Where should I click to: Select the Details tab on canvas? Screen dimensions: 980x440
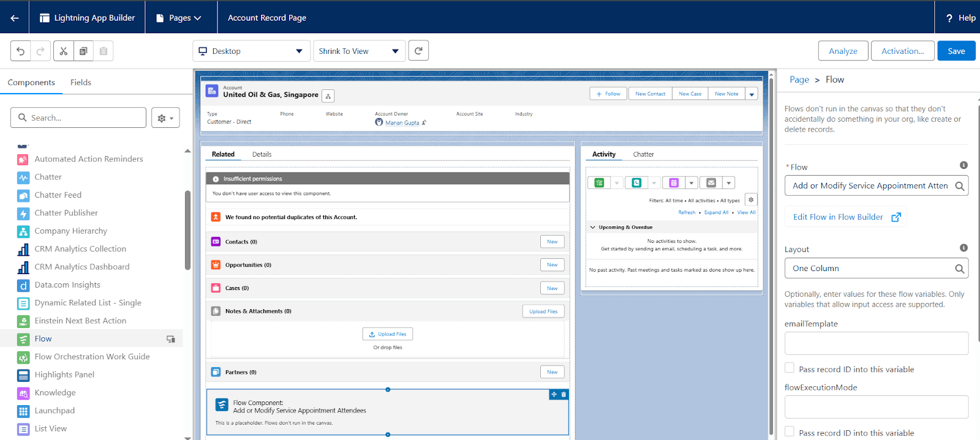click(x=262, y=154)
